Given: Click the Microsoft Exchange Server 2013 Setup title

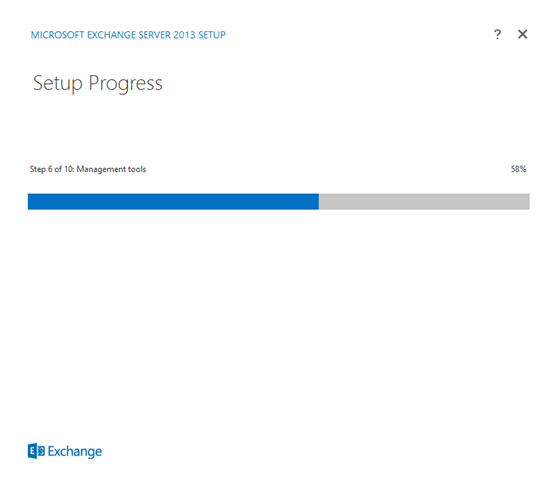Looking at the screenshot, I should pos(128,35).
